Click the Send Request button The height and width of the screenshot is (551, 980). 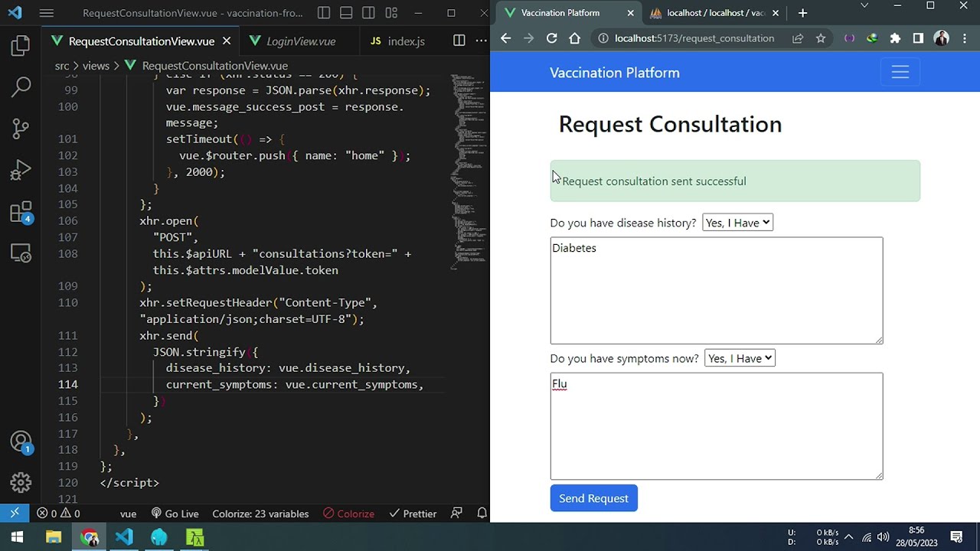pos(593,498)
